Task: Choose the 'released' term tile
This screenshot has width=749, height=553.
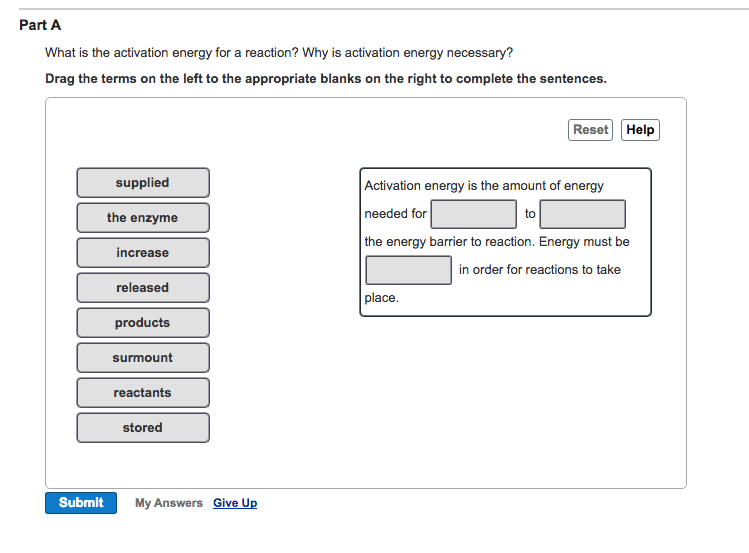Action: click(x=143, y=287)
